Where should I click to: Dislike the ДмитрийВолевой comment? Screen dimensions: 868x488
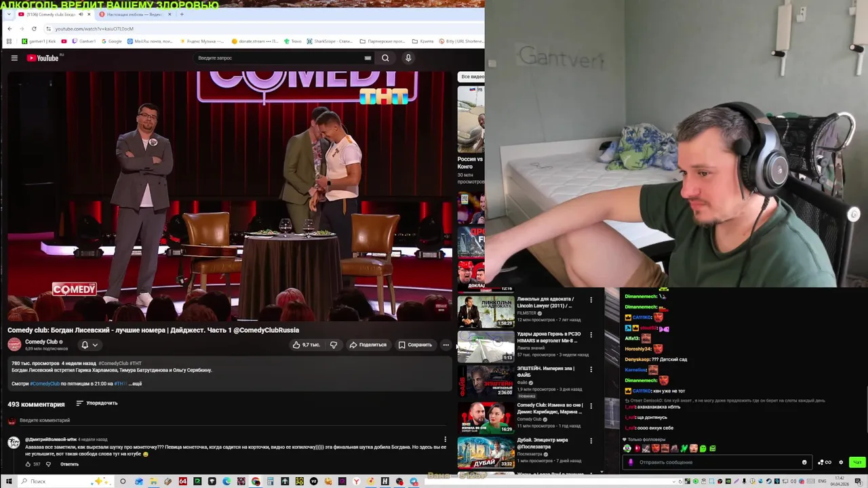[48, 464]
